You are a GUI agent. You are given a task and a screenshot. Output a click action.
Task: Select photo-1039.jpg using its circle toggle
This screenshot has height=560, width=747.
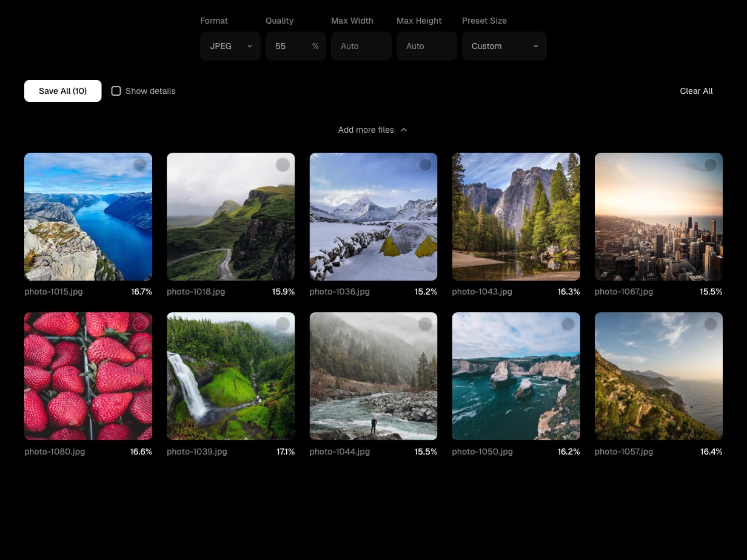[283, 324]
